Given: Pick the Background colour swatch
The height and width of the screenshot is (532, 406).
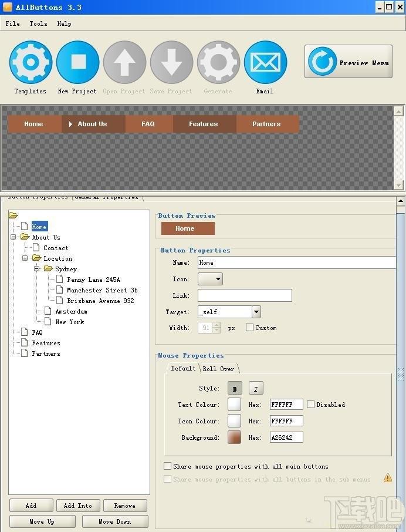Looking at the screenshot, I should (234, 437).
